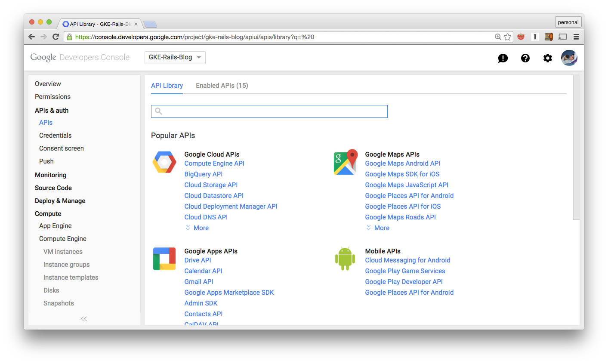The width and height of the screenshot is (608, 364).
Task: Open console settings with the gear icon
Action: coord(547,58)
